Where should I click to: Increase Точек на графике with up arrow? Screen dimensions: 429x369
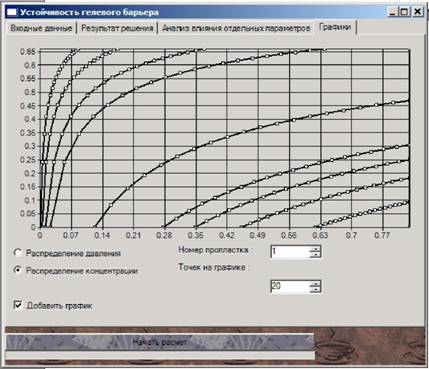point(315,283)
